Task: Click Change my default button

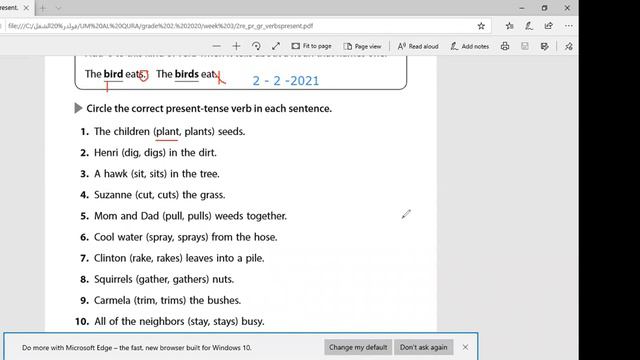Action: point(358,347)
